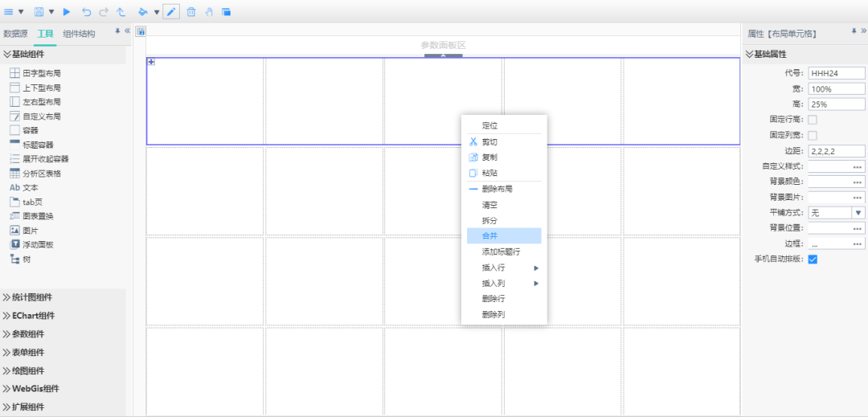Select the hand pan tool
The height and width of the screenshot is (417, 868).
point(209,12)
